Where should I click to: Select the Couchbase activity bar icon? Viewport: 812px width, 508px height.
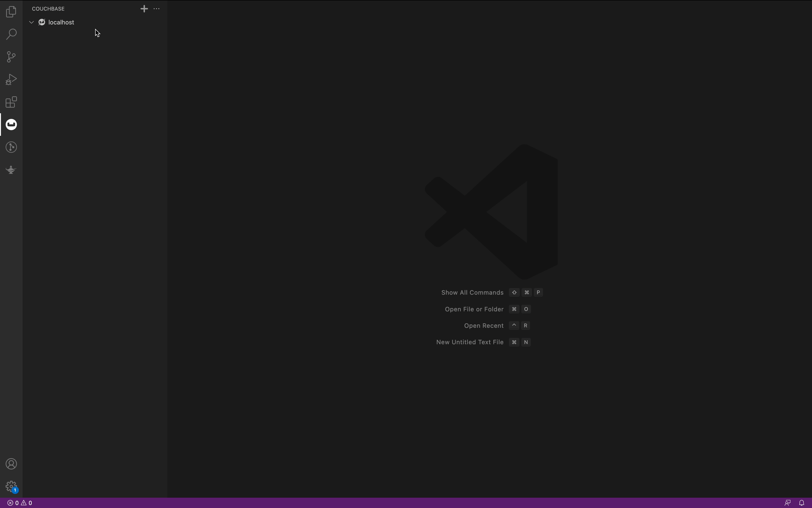(11, 125)
